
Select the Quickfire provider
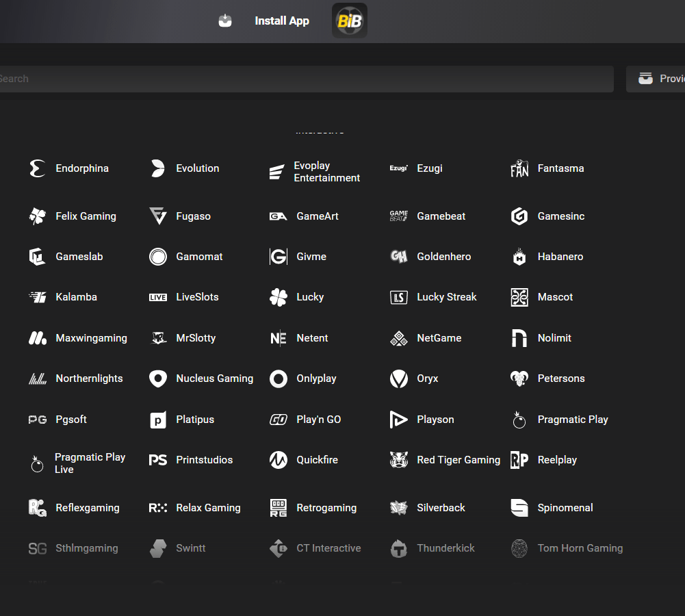pyautogui.click(x=304, y=460)
